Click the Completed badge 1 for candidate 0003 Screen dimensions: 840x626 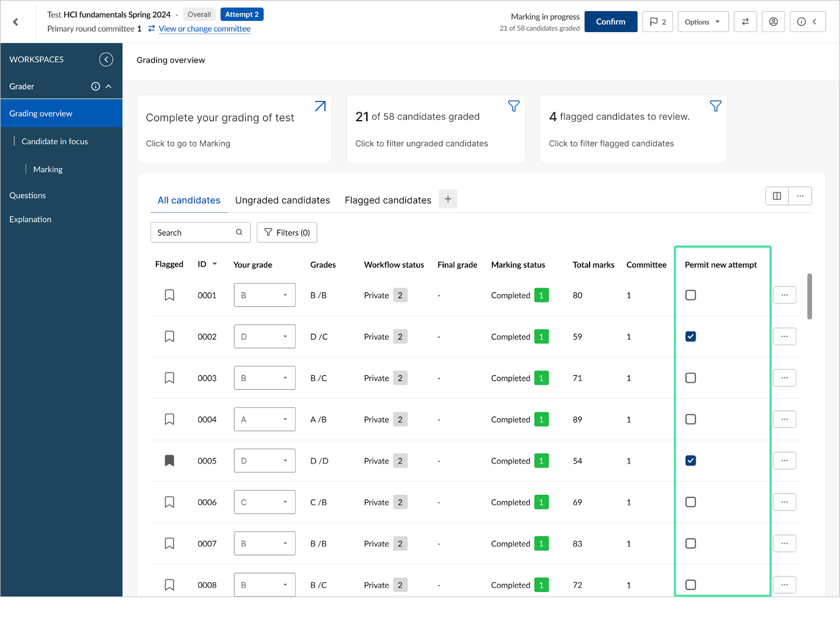[541, 378]
